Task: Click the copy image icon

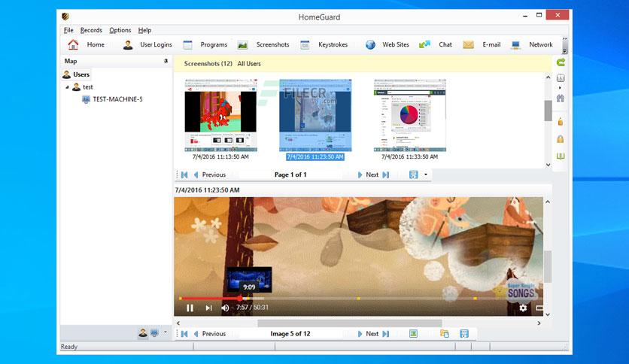Action: [x=445, y=333]
